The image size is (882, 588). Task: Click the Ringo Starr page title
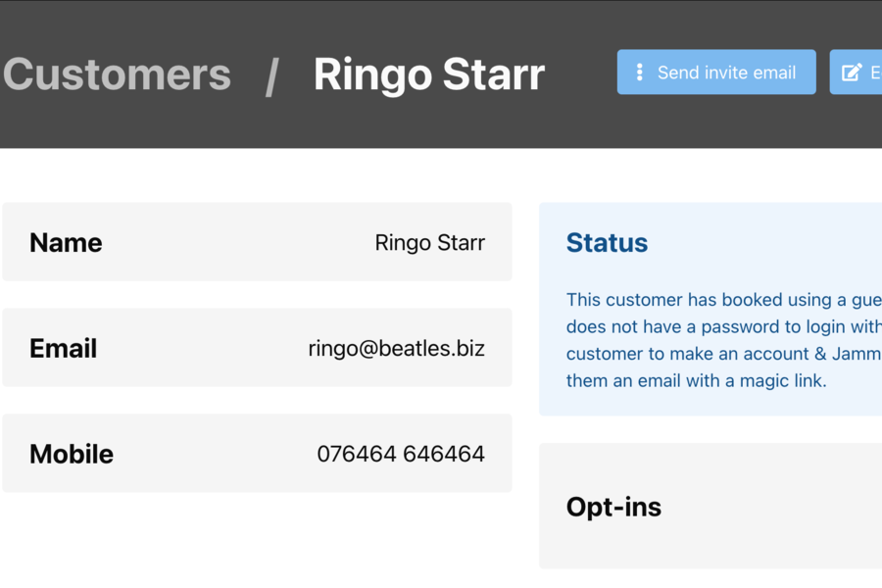coord(428,74)
